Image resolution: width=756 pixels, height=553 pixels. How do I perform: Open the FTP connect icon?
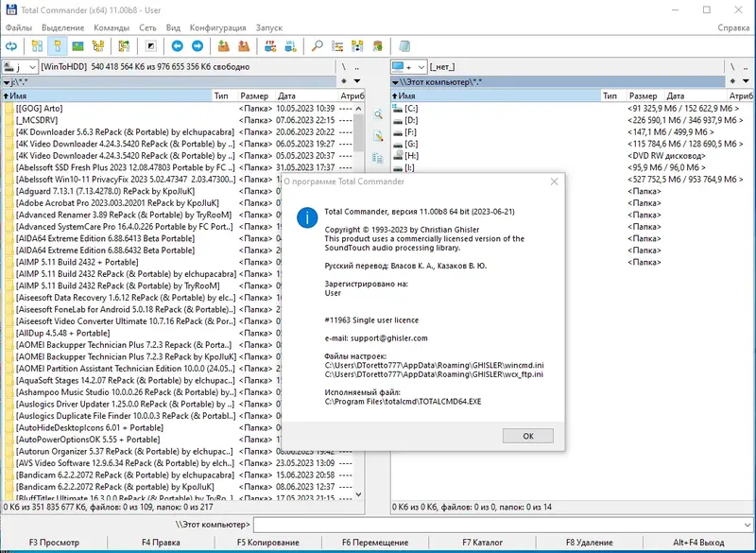tap(270, 46)
